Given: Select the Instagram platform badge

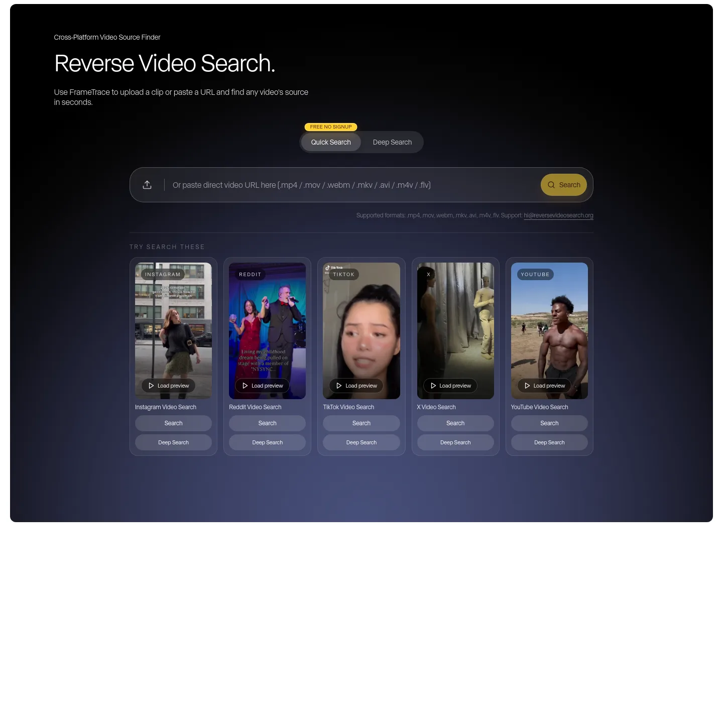Looking at the screenshot, I should click(163, 275).
